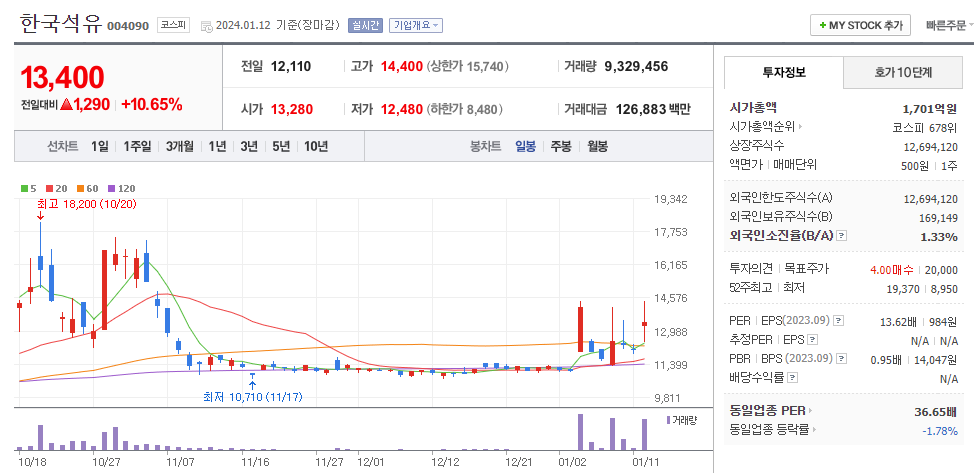Click the -1.78% sector change value
This screenshot has width=977, height=473.
point(940,431)
